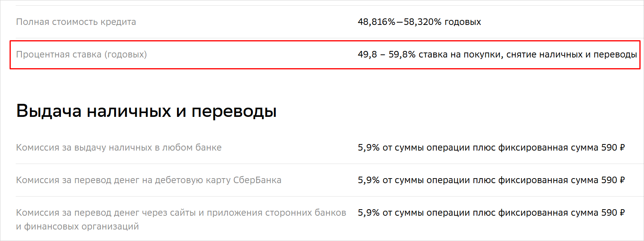The image size is (644, 241).
Task: Select the "48,816%–58,320% годовых" value
Action: coord(419,22)
